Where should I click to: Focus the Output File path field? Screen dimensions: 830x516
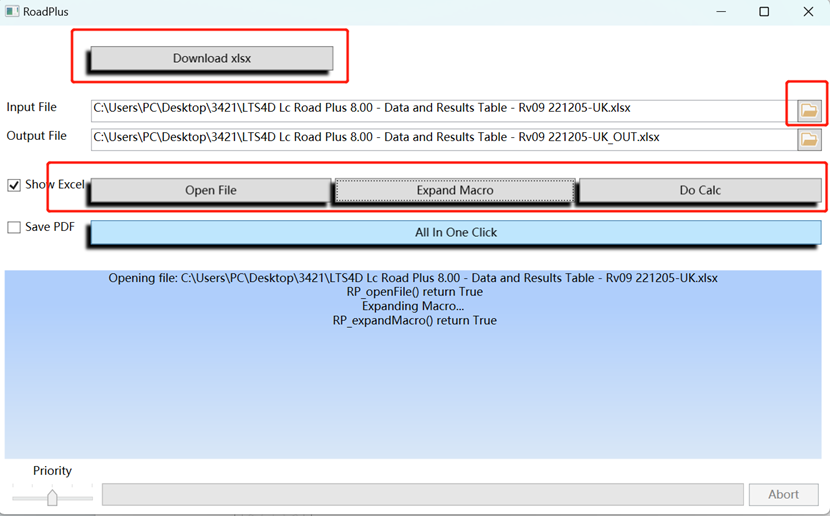tap(444, 140)
